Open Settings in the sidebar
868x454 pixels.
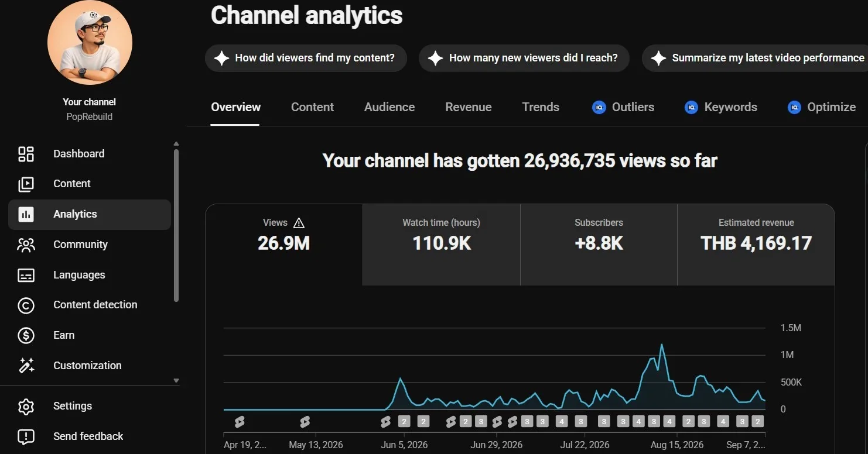tap(90, 406)
